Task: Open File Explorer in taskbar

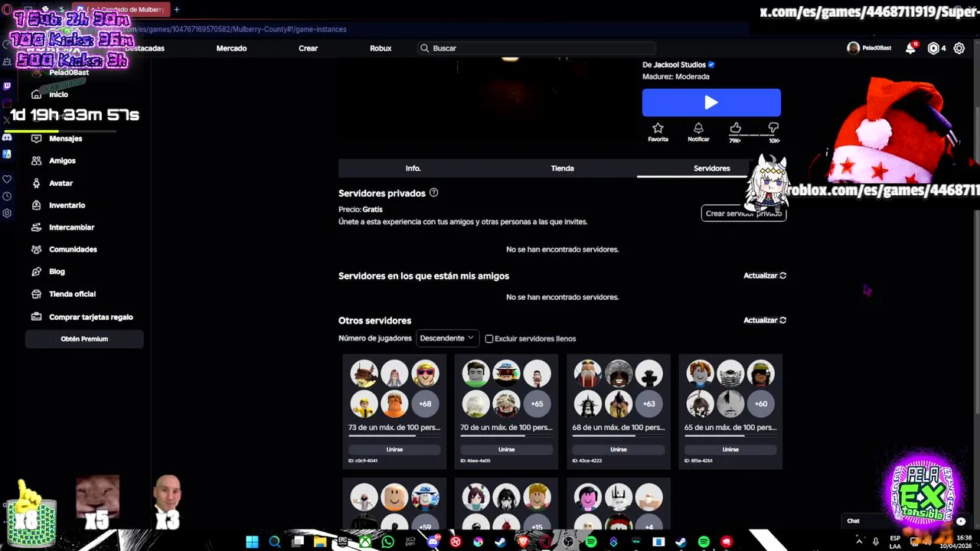Action: coord(319,542)
